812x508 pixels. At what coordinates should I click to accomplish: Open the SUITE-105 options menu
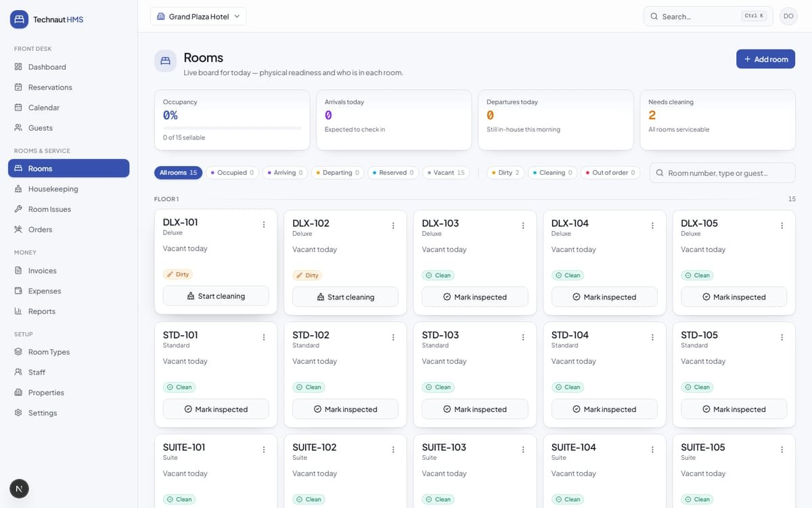click(x=782, y=450)
